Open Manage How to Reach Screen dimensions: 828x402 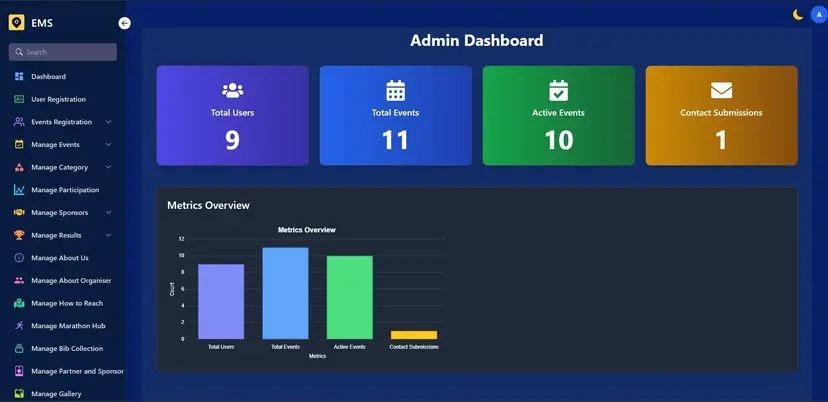point(67,303)
